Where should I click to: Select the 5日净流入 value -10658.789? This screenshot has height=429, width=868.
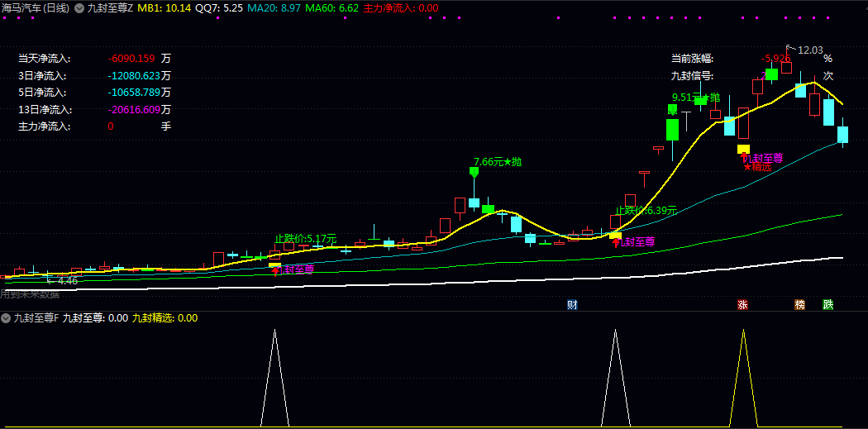tap(134, 93)
